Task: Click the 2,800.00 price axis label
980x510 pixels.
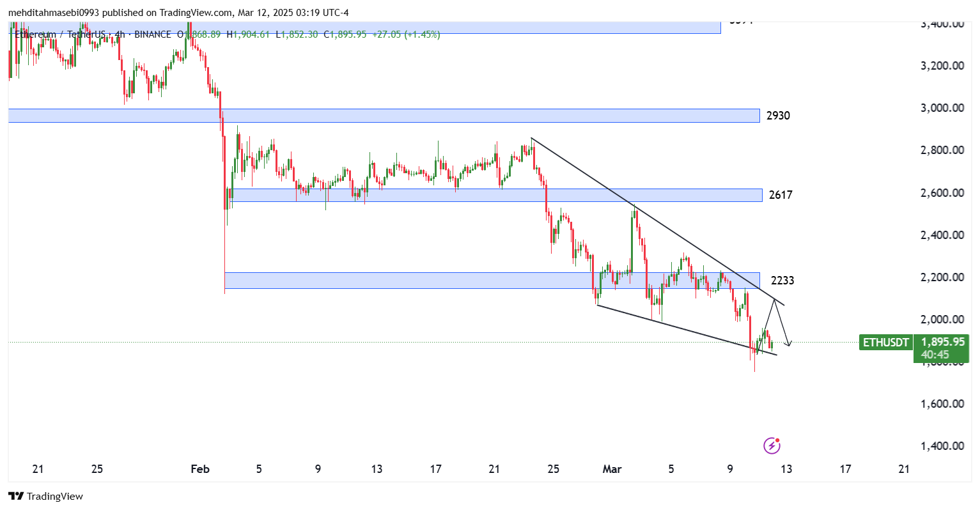Action: 942,150
